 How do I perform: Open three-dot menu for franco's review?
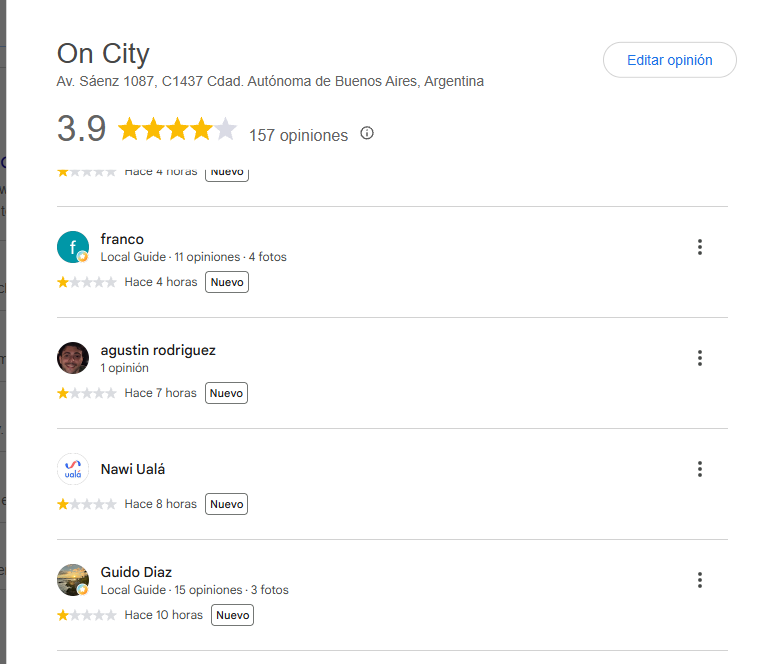pyautogui.click(x=699, y=247)
